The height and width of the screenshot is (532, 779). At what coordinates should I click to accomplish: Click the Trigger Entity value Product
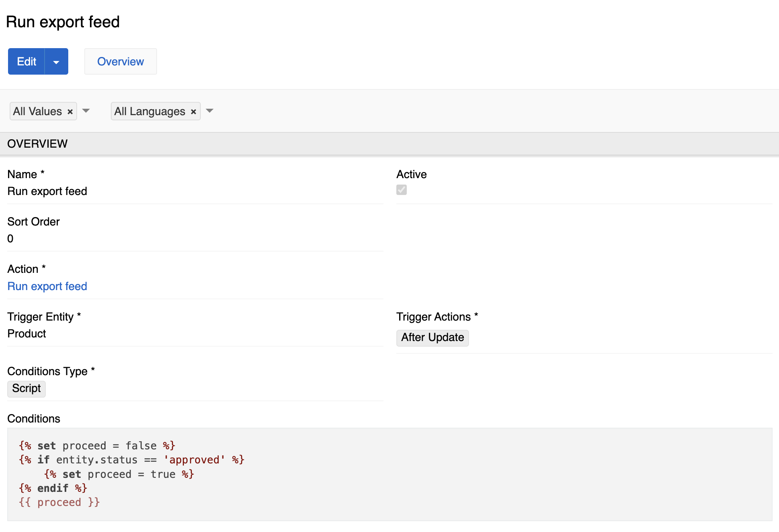click(27, 333)
